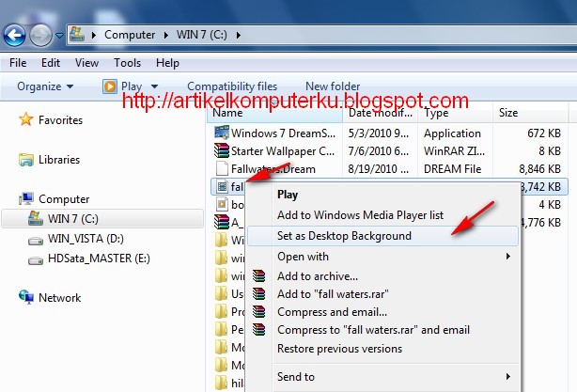Click the greyed Forward arrow button
This screenshot has width=577, height=392.
coord(40,36)
